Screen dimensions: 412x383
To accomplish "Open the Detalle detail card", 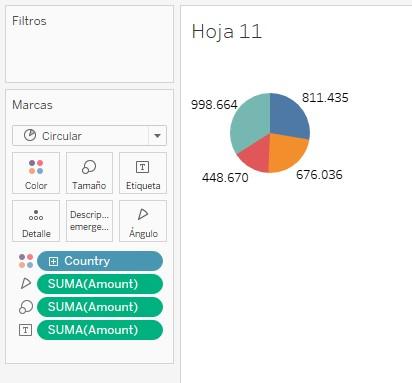I will click(x=36, y=221).
